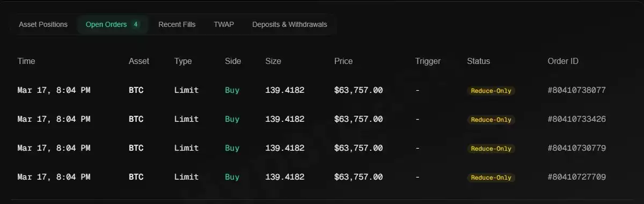The width and height of the screenshot is (644, 204).
Task: Click Reduce-Only badge of order #80410727709
Action: coord(491,178)
